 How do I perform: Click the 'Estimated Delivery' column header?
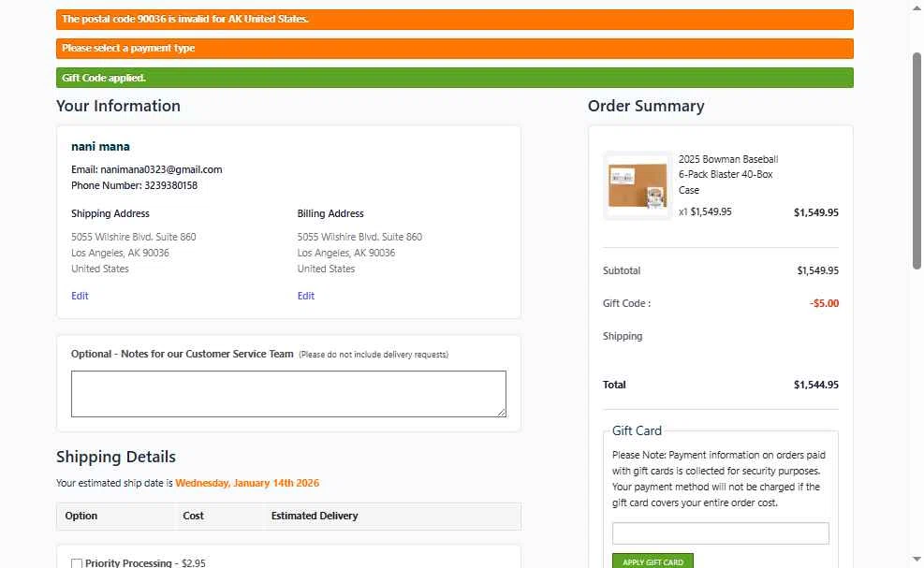pyautogui.click(x=315, y=516)
